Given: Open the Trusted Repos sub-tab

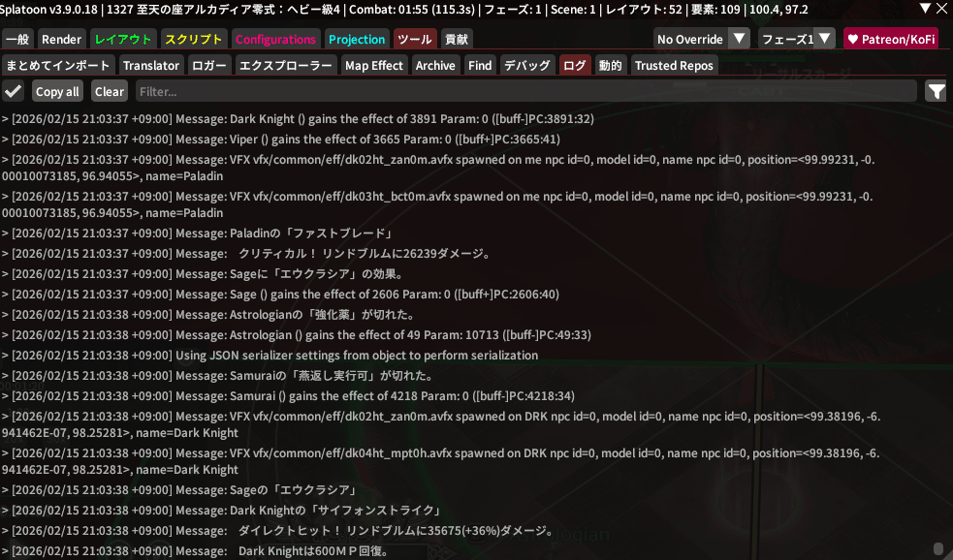Looking at the screenshot, I should [x=674, y=65].
